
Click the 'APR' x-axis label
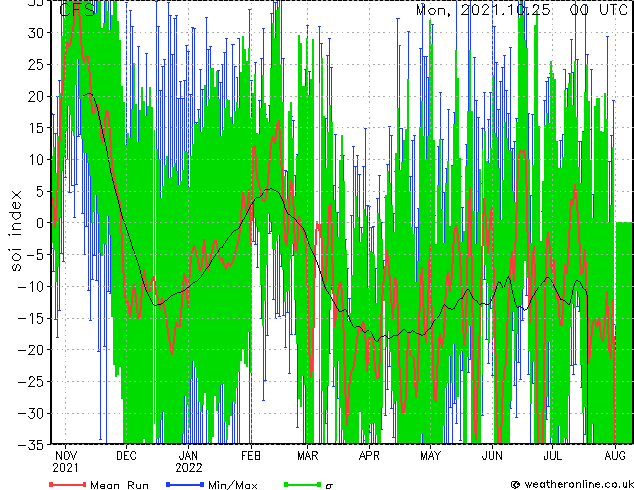(x=369, y=456)
